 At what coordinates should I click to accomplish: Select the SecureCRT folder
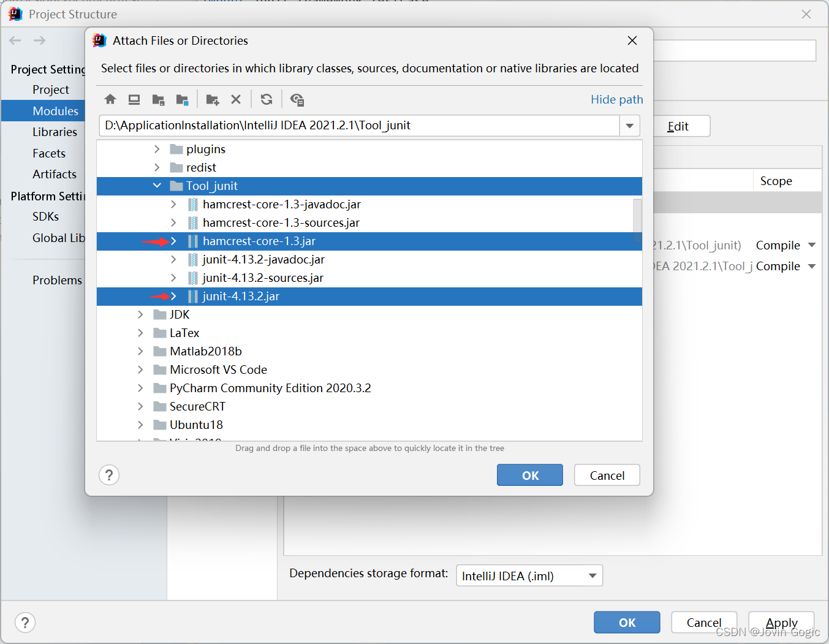(x=369, y=406)
